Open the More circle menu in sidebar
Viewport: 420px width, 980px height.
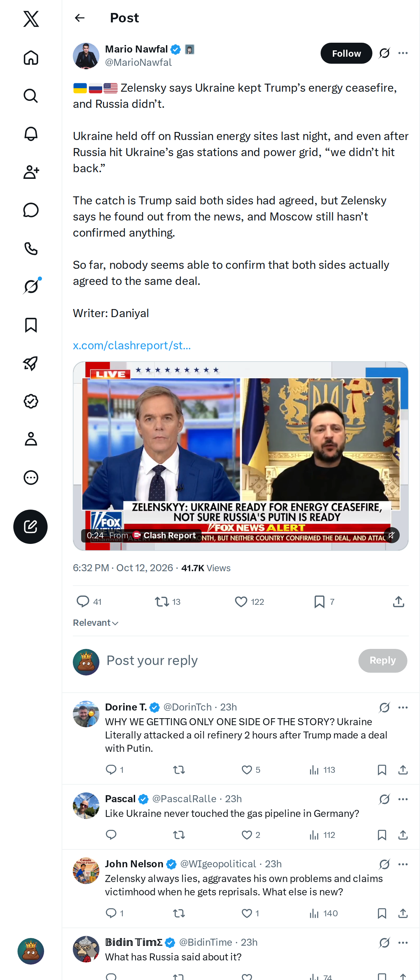click(31, 477)
